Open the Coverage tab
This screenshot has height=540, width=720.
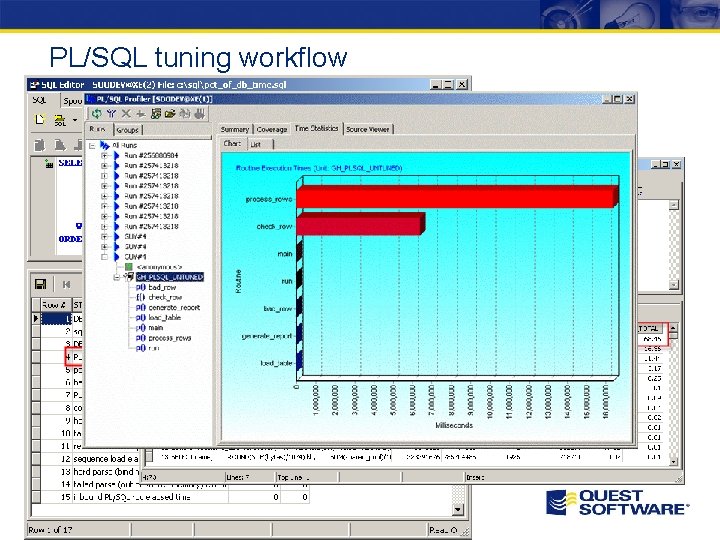[x=272, y=129]
